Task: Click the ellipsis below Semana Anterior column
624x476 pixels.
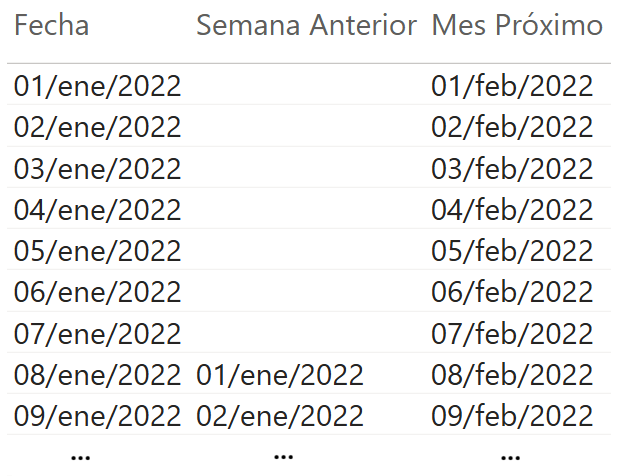Action: 283,456
